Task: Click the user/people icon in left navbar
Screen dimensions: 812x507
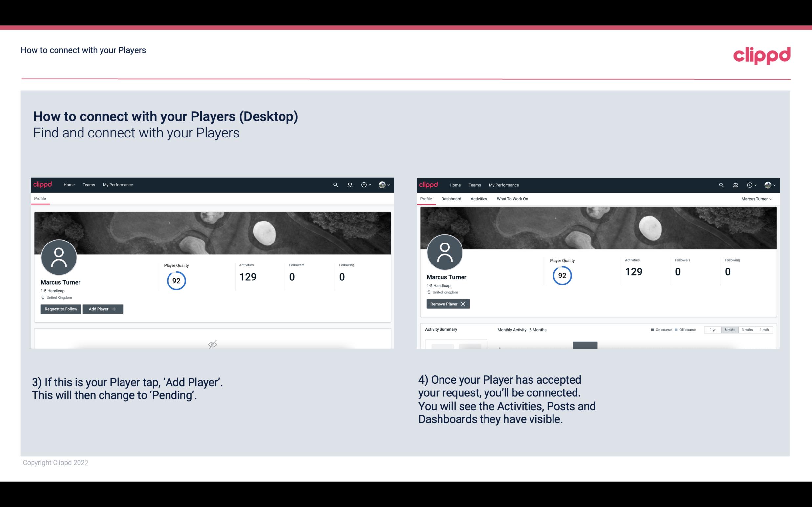Action: (x=349, y=184)
